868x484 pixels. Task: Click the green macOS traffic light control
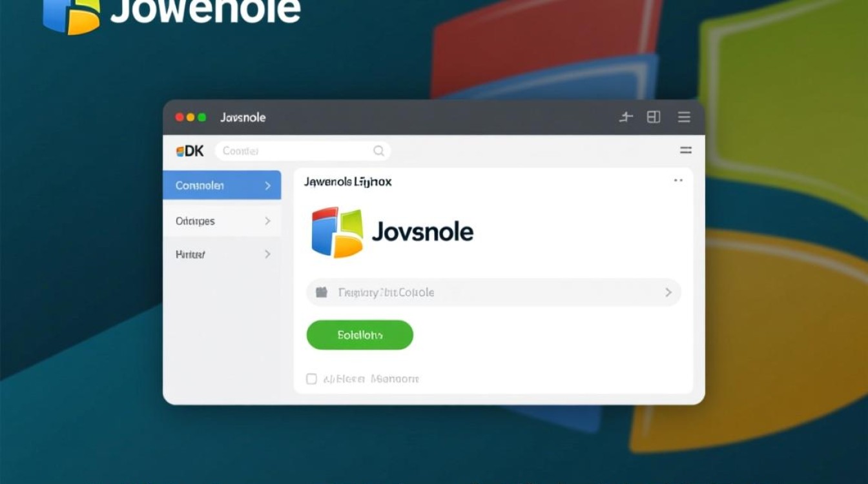[x=200, y=117]
